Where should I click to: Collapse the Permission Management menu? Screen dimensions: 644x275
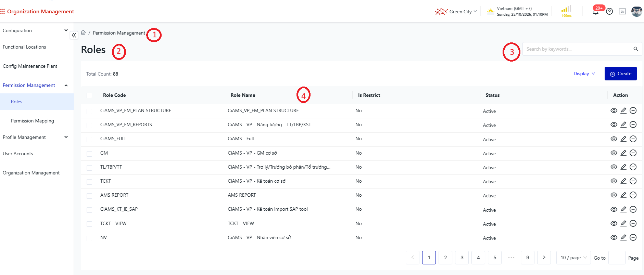37,85
